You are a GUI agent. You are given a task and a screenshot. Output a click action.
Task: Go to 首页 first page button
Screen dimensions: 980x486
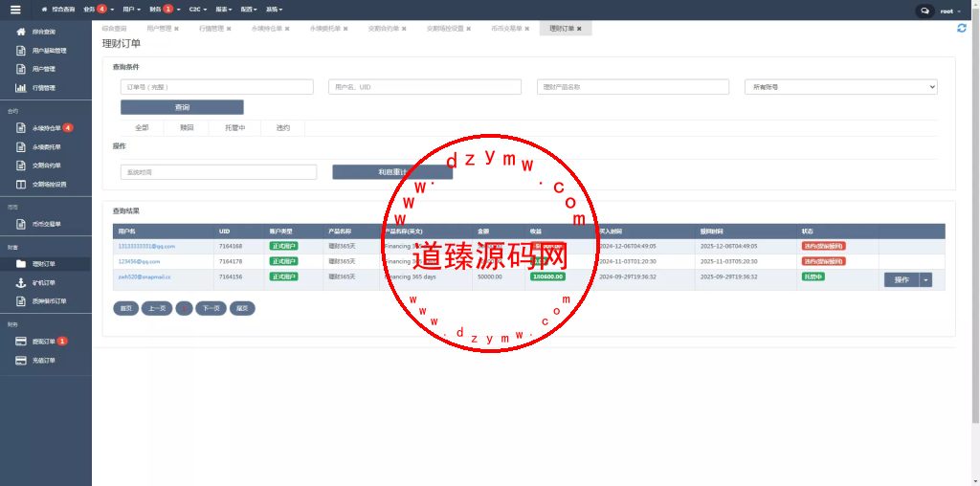click(x=125, y=309)
